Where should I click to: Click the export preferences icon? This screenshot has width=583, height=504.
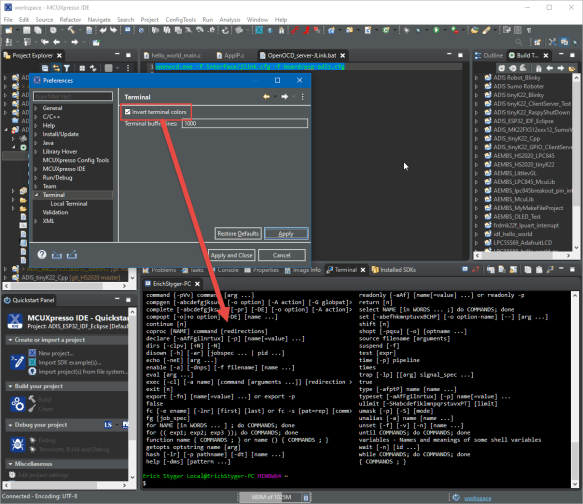point(72,255)
